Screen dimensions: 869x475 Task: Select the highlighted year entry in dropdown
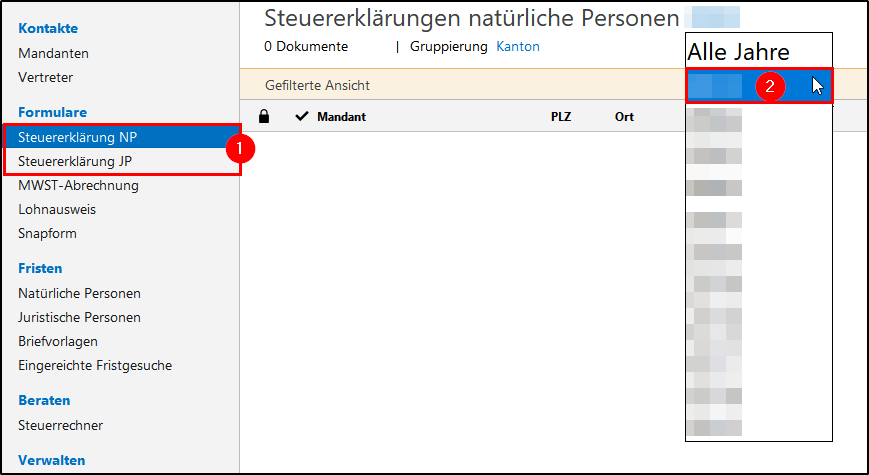[716, 86]
